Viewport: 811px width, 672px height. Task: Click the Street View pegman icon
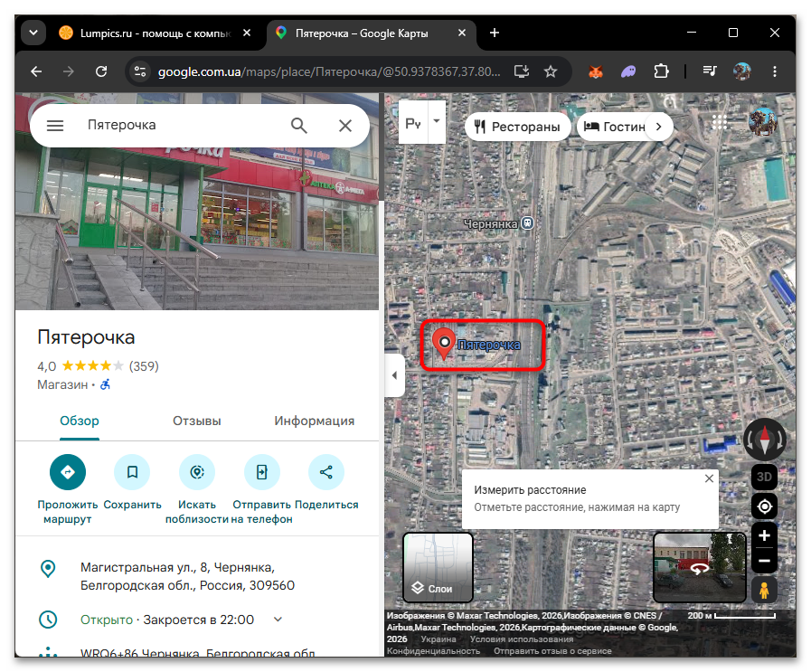point(765,591)
